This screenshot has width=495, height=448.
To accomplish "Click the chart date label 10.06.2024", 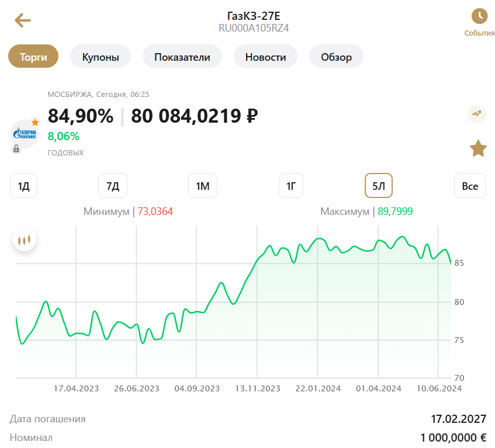I will point(439,388).
